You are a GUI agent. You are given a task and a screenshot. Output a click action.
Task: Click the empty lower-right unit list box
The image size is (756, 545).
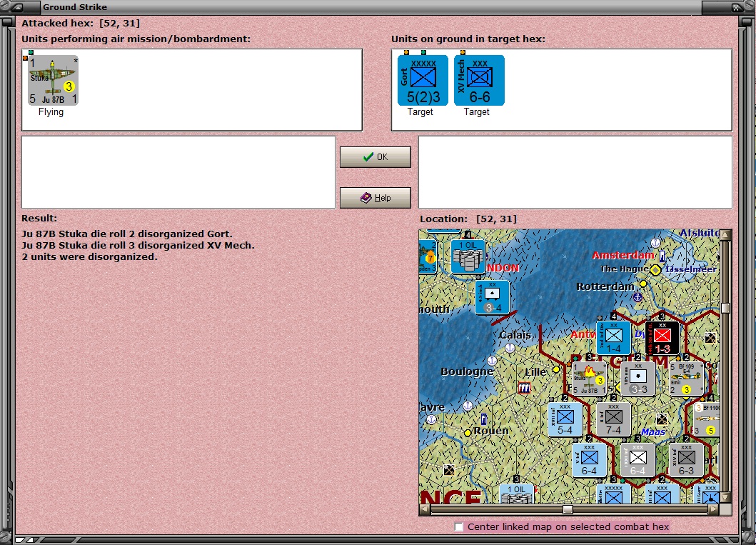[575, 172]
